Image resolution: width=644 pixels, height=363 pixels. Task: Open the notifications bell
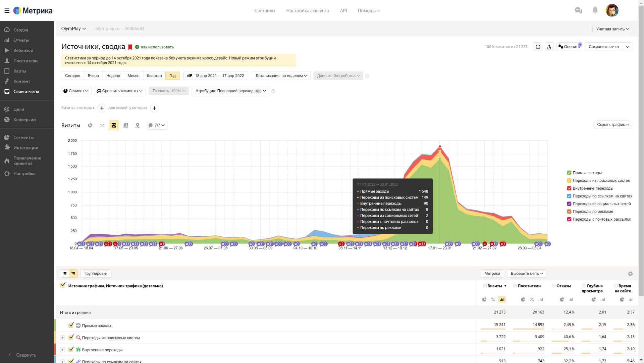[595, 10]
